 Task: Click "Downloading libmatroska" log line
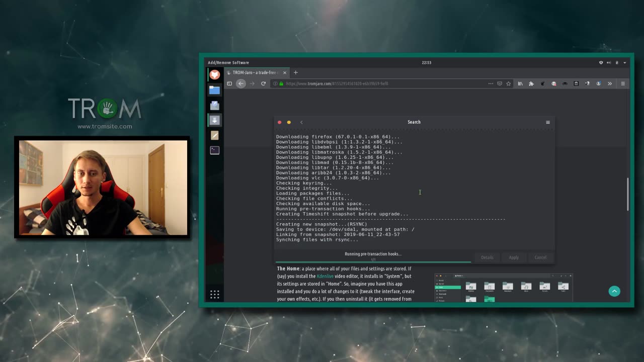339,152
